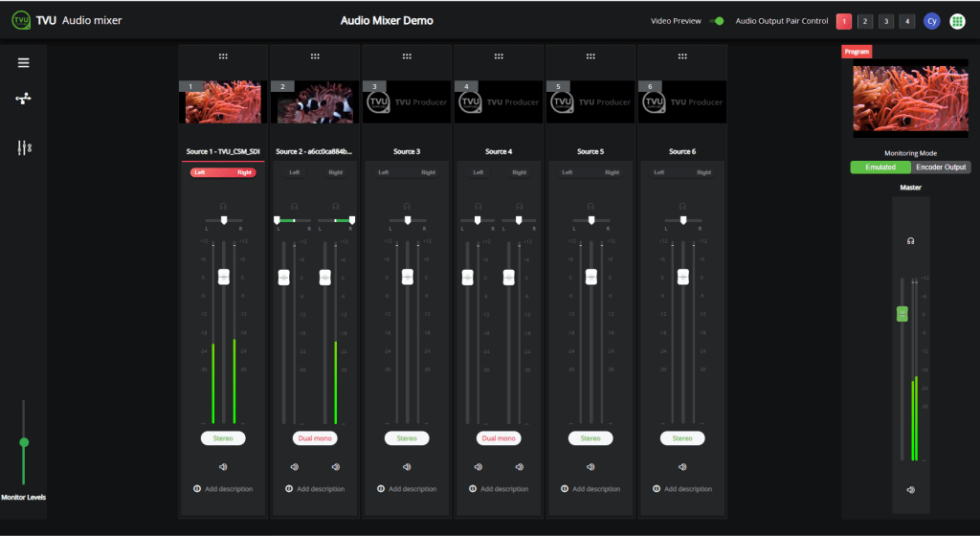980x536 pixels.
Task: Toggle Source 1 Left Right channel pill
Action: point(223,173)
